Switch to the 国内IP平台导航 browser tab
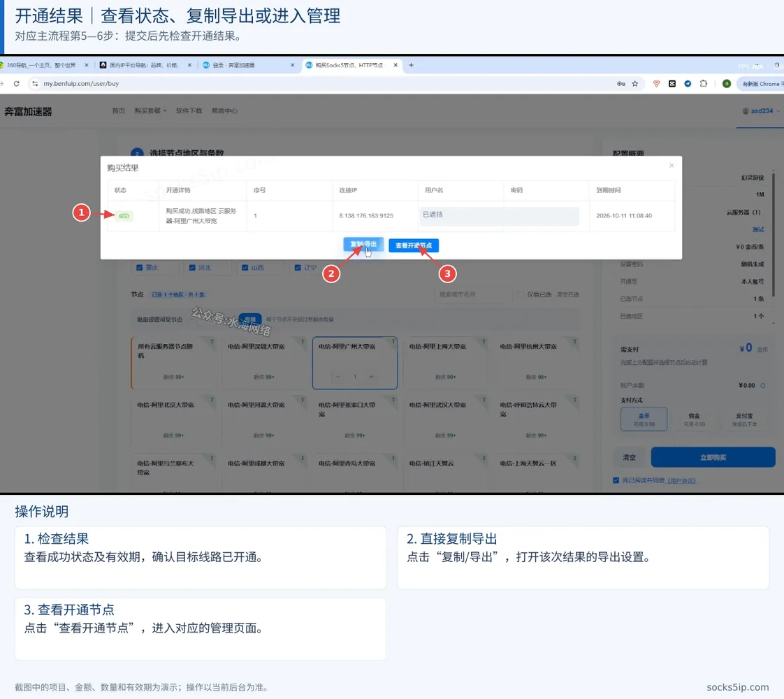The width and height of the screenshot is (784, 699). pos(144,65)
